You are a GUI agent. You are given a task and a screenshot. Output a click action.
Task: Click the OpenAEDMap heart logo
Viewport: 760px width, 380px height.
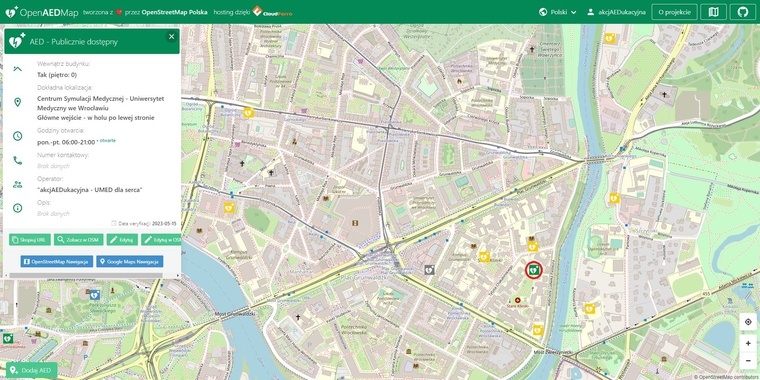[12, 12]
